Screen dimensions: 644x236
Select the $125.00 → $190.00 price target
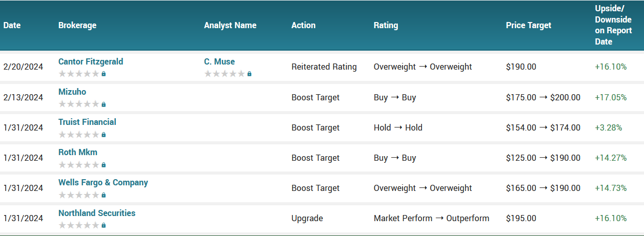coord(544,158)
